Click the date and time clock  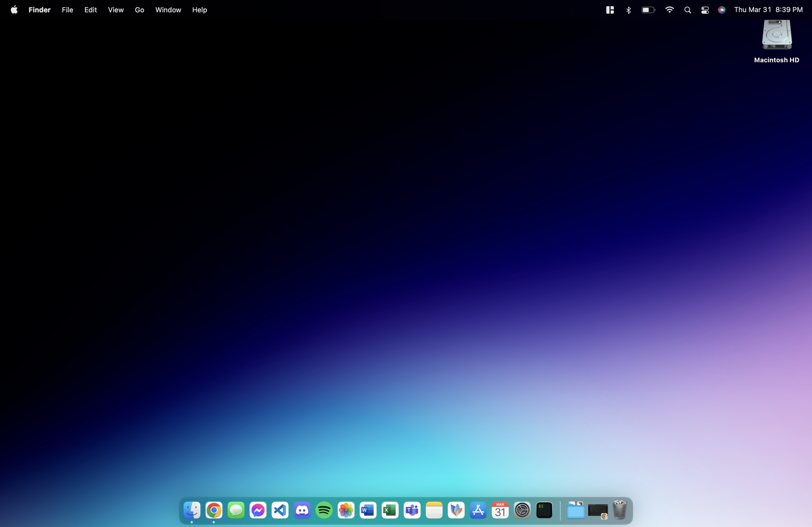[768, 10]
